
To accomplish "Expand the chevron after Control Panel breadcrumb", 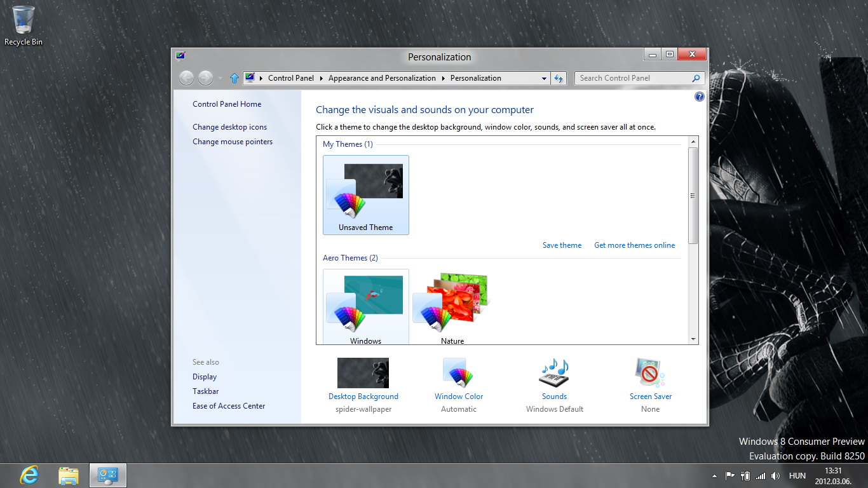I will point(321,78).
